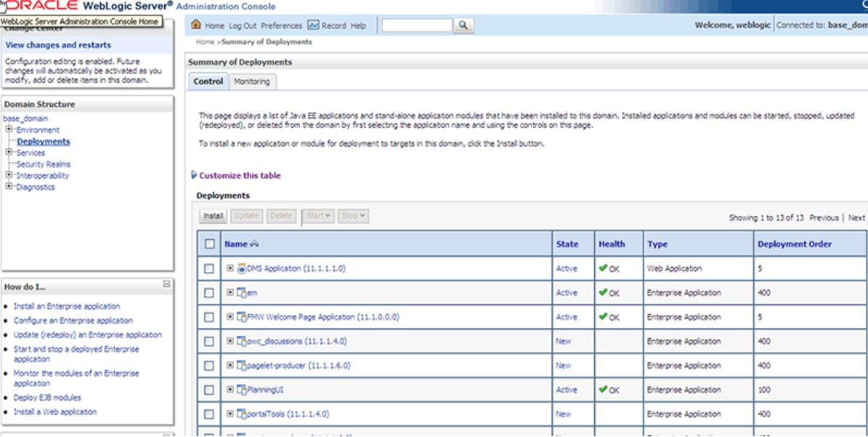Viewport: 868px width, 437px height.
Task: Expand the pagelet-producer deployment row
Action: (230, 366)
